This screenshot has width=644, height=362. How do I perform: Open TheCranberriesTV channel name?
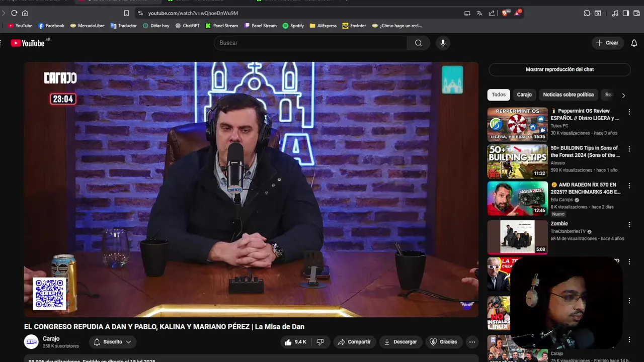point(568,232)
